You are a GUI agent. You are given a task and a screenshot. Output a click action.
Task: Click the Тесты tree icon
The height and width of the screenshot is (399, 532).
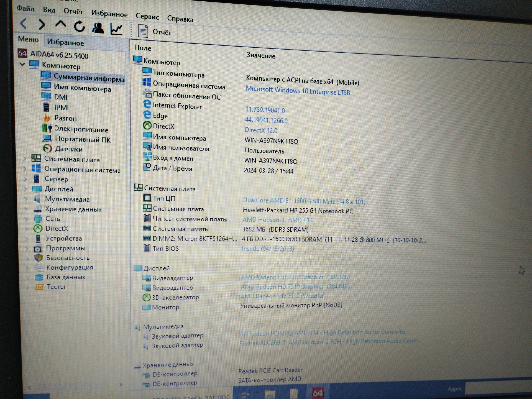pos(39,287)
